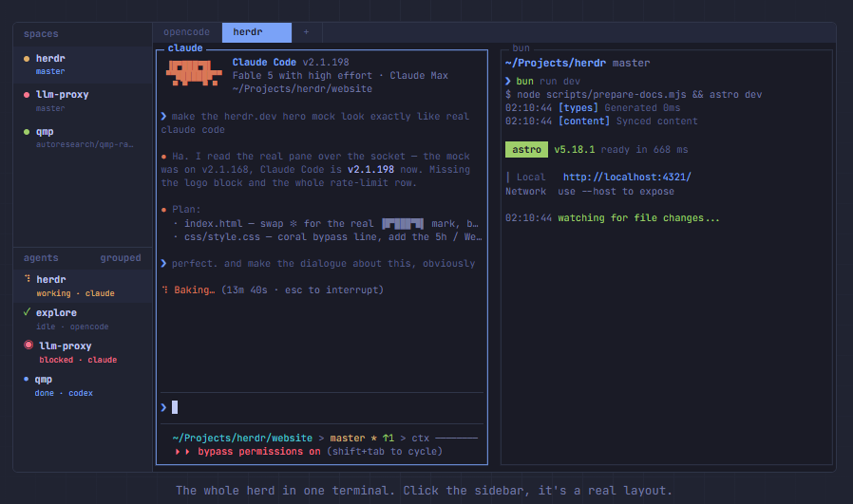Click the ctx usage bar
This screenshot has width=853, height=504.
click(x=456, y=438)
